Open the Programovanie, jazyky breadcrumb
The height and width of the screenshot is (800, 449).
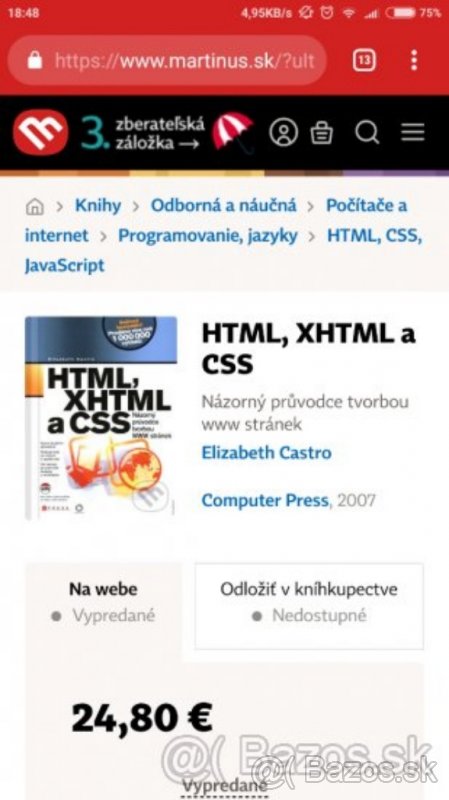pos(208,236)
